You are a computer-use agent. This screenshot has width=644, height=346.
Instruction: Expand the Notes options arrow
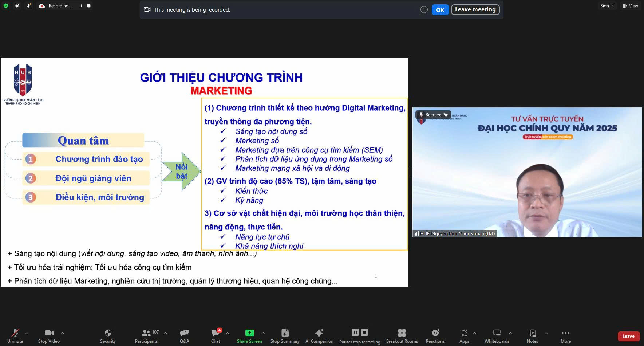[x=546, y=333]
